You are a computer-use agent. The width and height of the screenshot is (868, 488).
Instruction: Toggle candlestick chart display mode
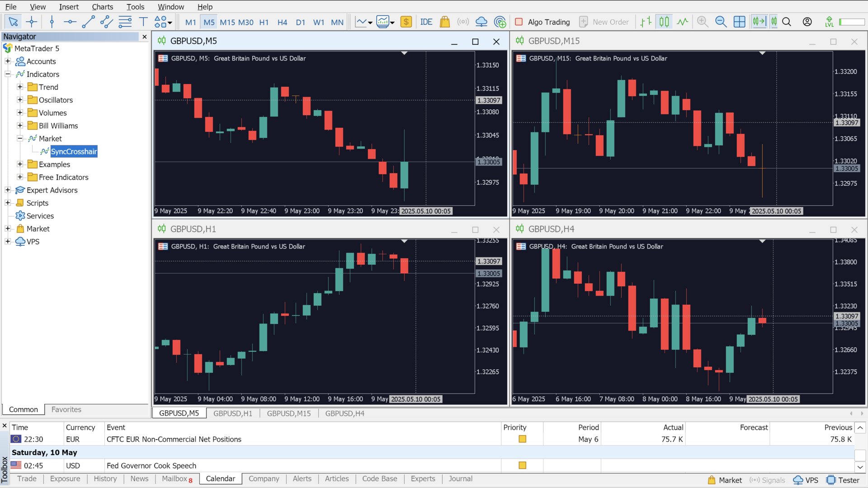[x=664, y=22]
